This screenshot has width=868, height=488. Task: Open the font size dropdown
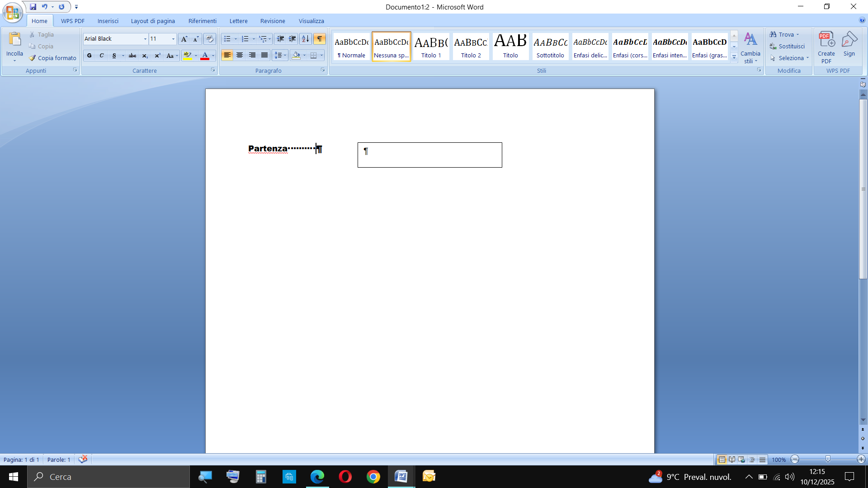173,39
